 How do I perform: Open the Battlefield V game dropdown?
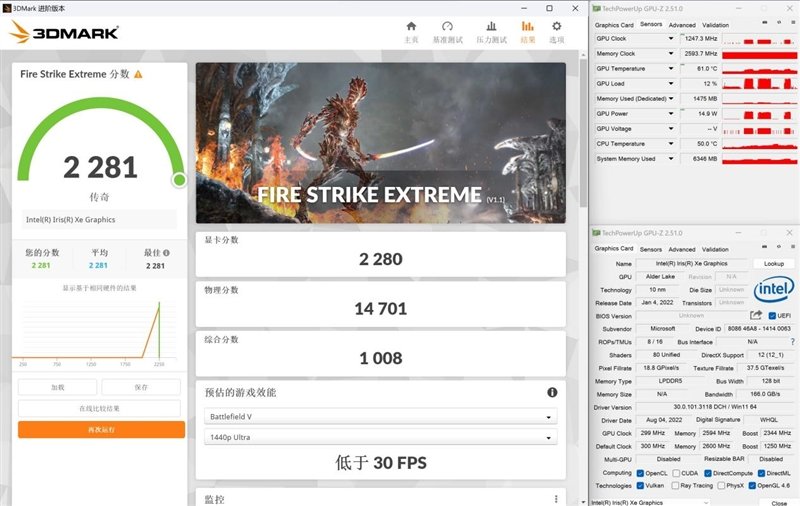click(381, 417)
